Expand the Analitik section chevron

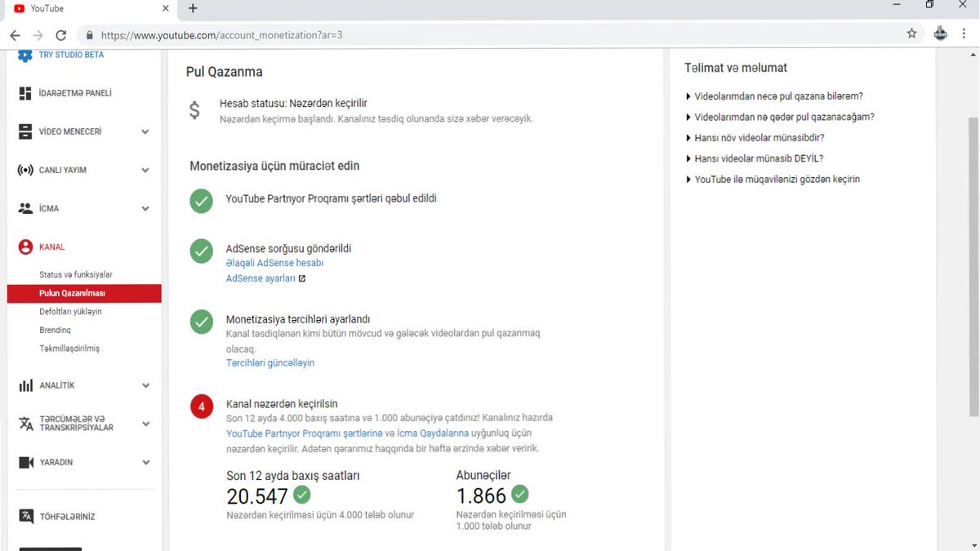pos(145,385)
